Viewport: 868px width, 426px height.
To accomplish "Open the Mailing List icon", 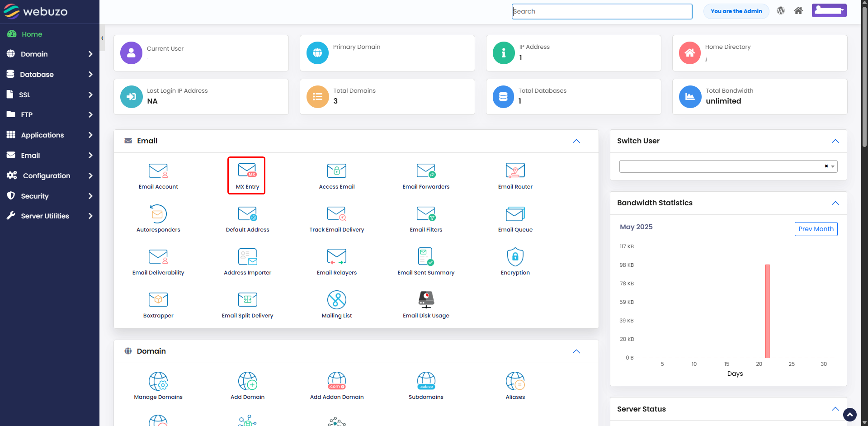I will pos(337,305).
